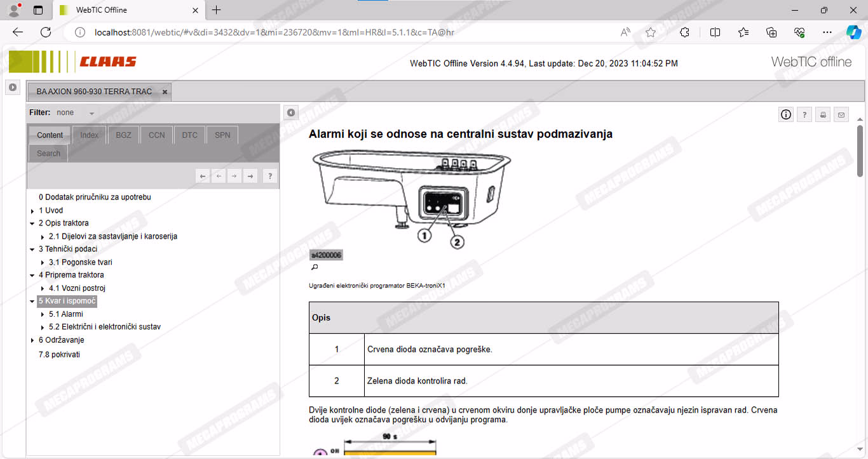The width and height of the screenshot is (868, 459).
Task: Switch to the DTC tab
Action: pos(189,135)
